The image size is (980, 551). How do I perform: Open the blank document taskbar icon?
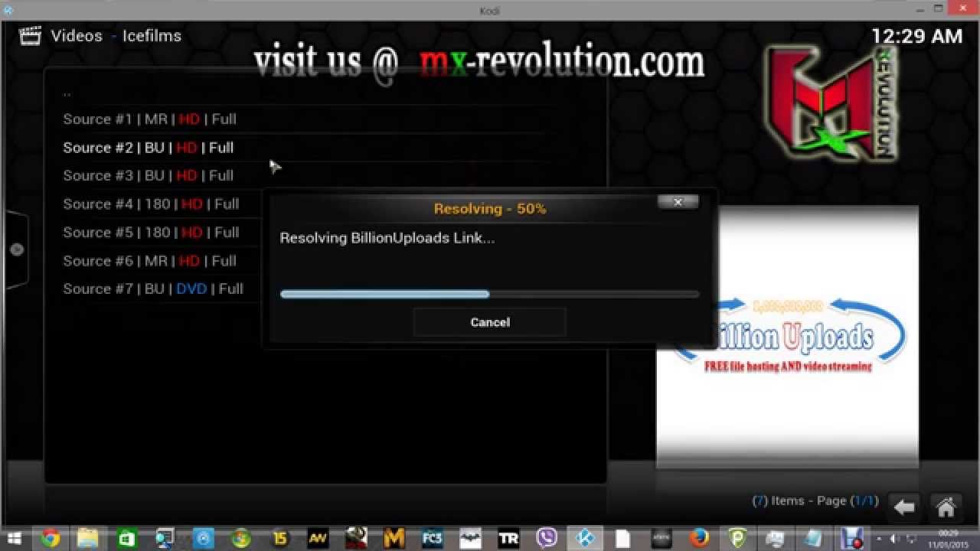[x=623, y=538]
